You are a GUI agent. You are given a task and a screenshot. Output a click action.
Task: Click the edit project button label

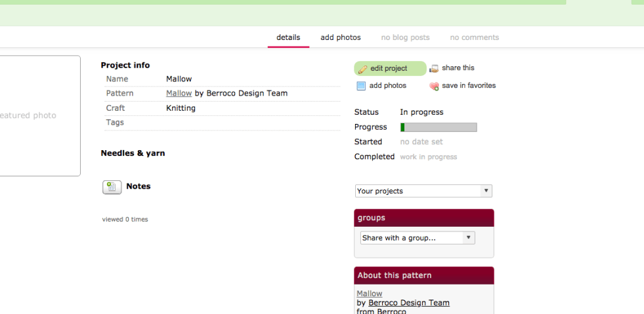[389, 68]
